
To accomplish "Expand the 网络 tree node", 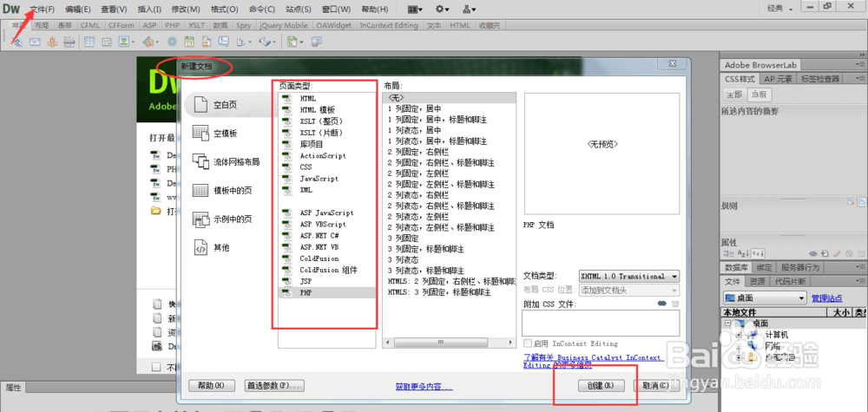I will click(739, 346).
